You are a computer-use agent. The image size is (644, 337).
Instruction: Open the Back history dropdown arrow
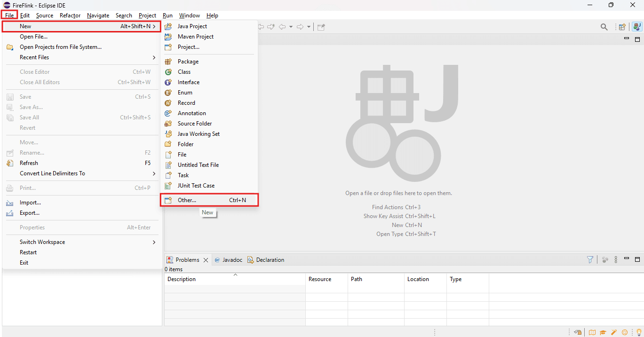click(291, 27)
